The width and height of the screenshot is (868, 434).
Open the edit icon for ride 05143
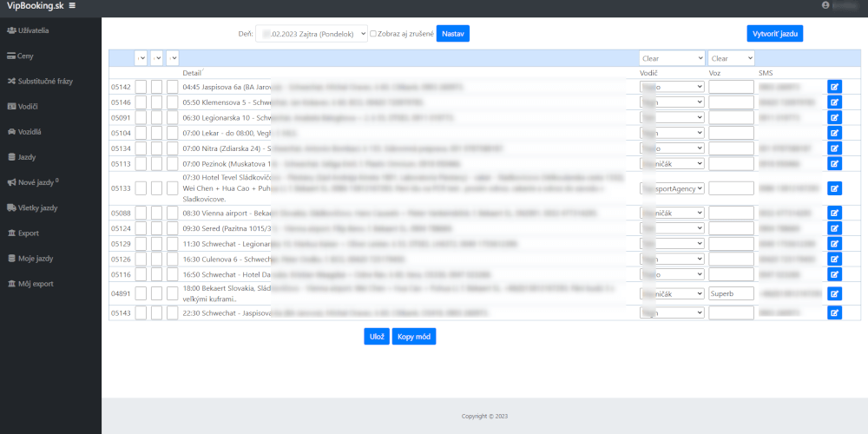[834, 312]
